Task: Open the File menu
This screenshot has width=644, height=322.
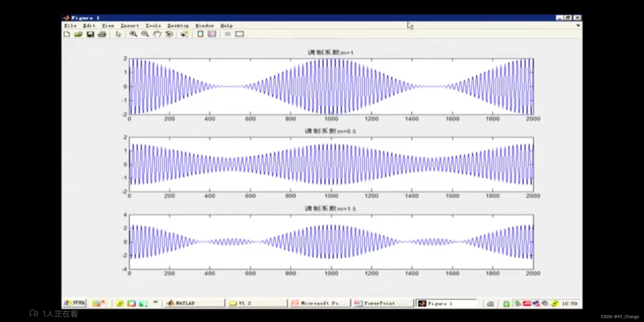Action: 70,26
